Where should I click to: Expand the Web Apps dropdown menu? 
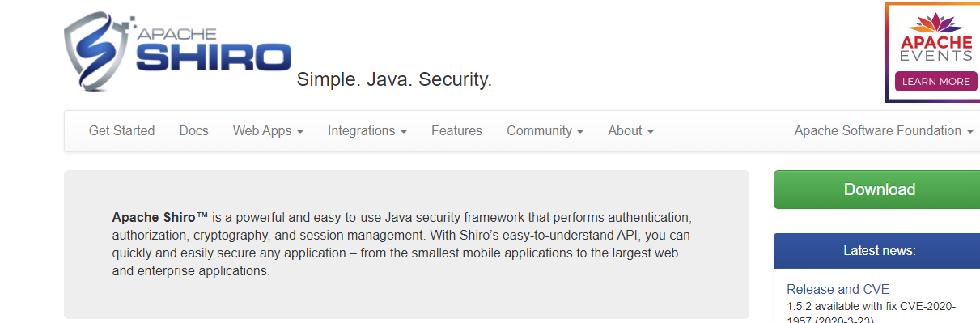[268, 131]
